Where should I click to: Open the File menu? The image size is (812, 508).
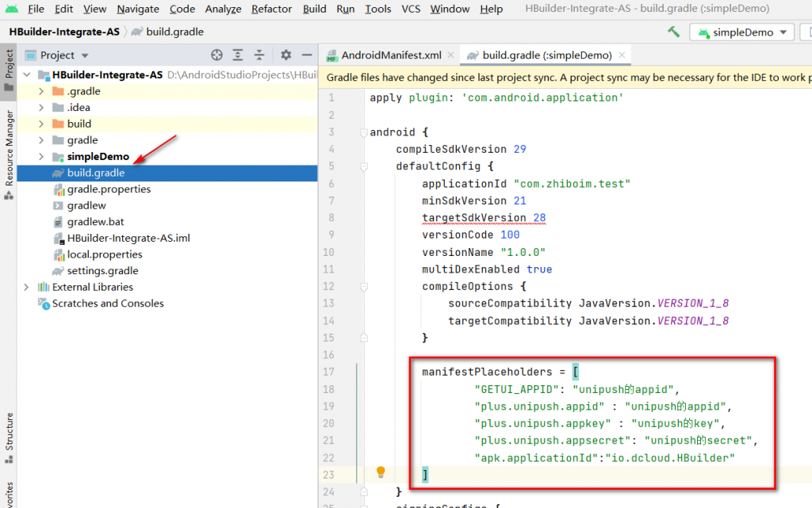(36, 9)
